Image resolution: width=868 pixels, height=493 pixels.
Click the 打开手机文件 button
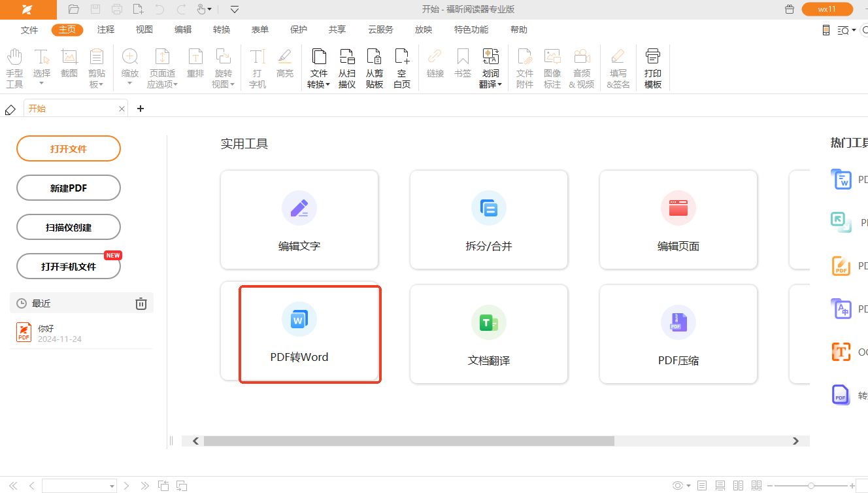pyautogui.click(x=69, y=266)
